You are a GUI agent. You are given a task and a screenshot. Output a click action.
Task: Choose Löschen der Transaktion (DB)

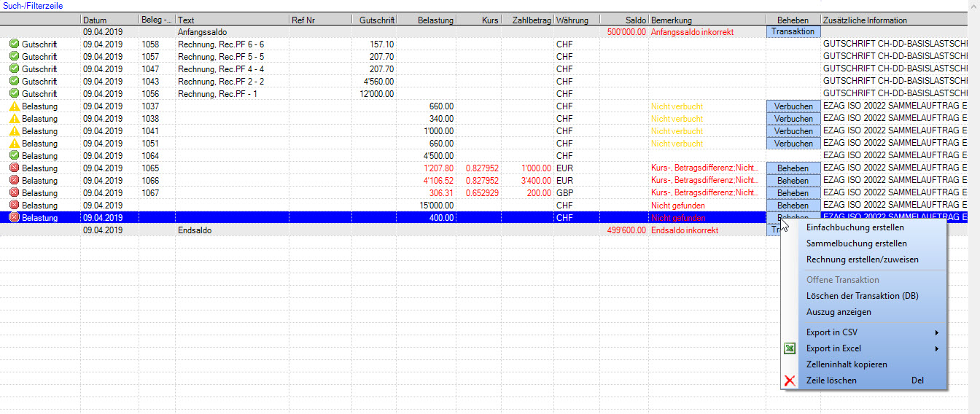862,296
